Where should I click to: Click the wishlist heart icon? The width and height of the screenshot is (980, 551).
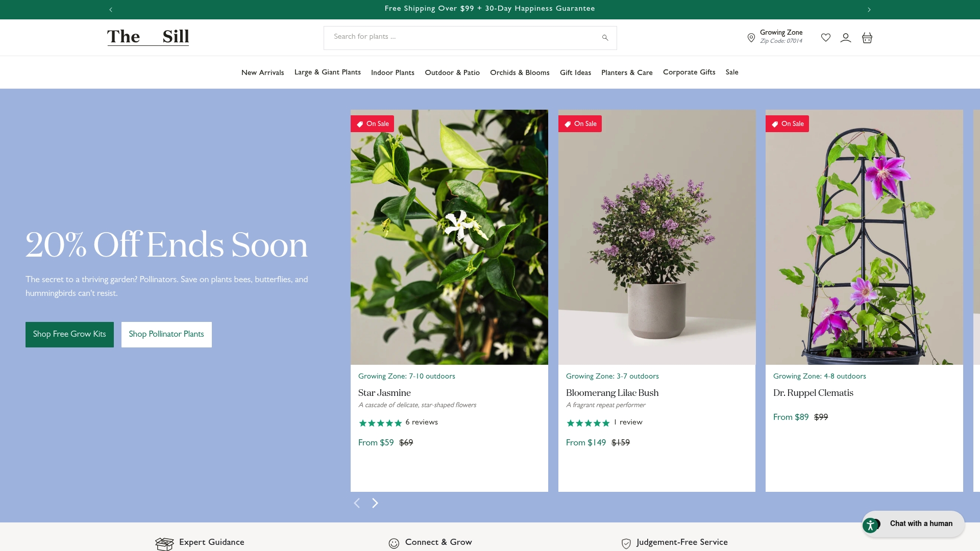[826, 37]
